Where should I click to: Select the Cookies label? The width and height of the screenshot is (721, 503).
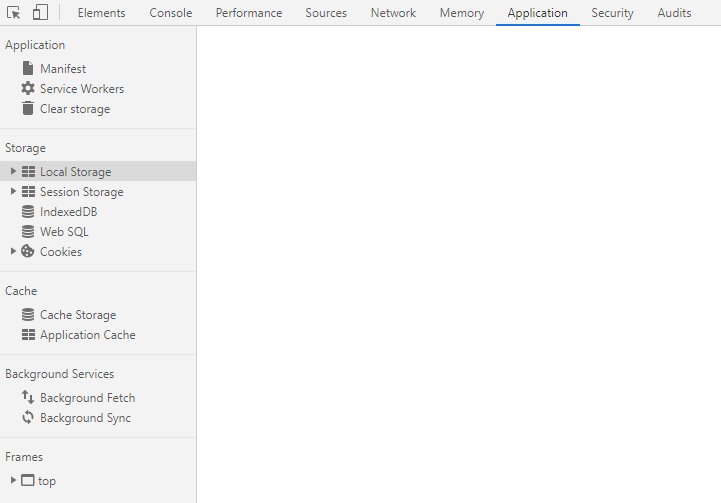pyautogui.click(x=61, y=252)
